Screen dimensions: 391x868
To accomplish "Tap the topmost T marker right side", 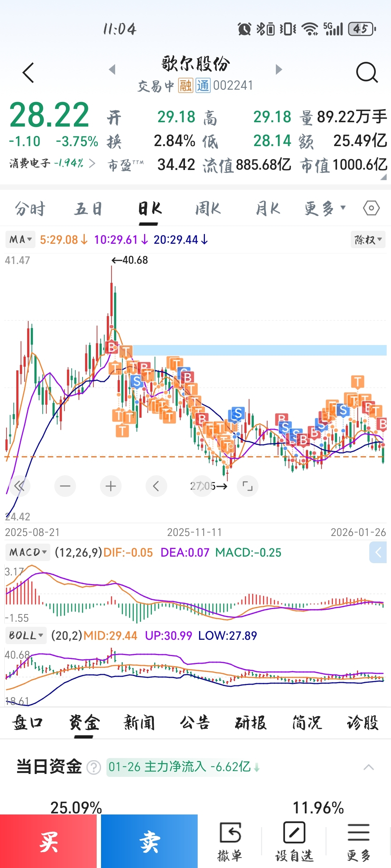I will (x=358, y=382).
